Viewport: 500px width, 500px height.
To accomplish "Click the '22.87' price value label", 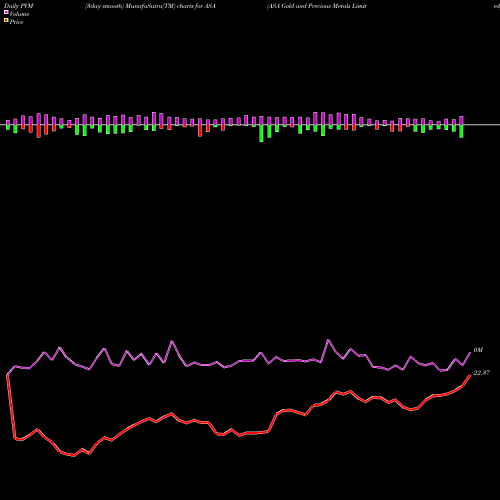I will click(482, 373).
